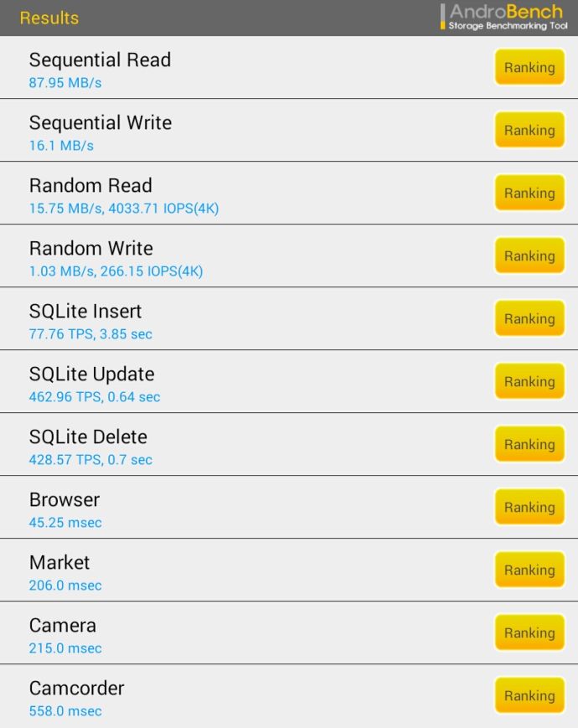Click Ranking button for Sequential Read

click(x=529, y=68)
